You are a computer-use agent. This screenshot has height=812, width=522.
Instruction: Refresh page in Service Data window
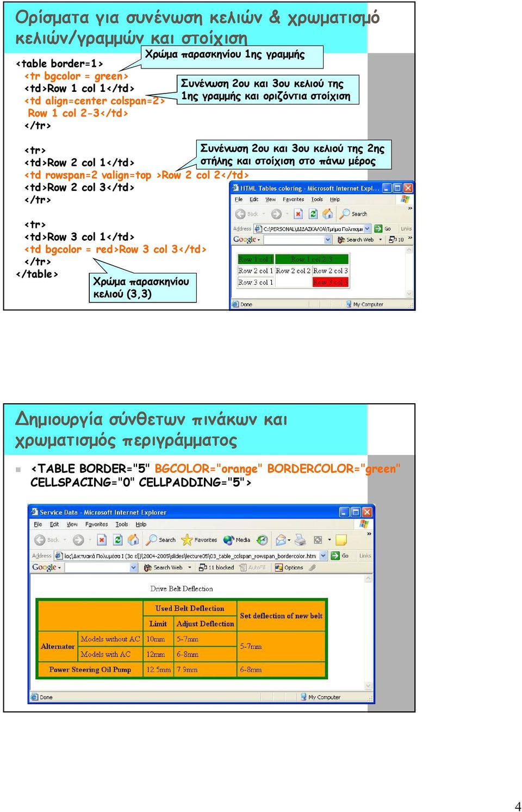pos(117,540)
